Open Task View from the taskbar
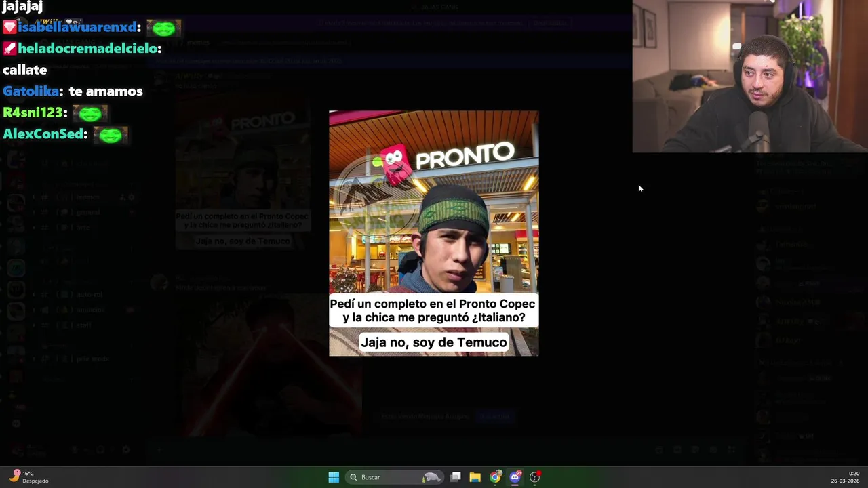Screen dimensions: 868x488 [456, 477]
